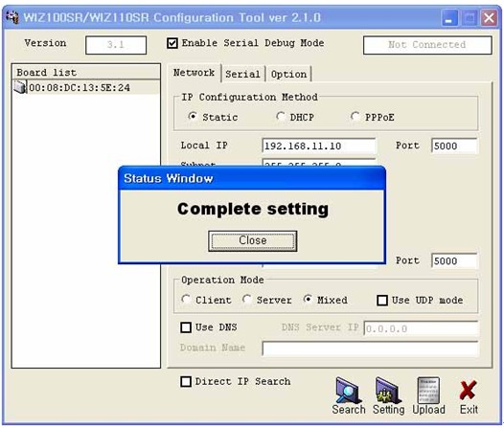Check the Direct IP Search box
Screen dimensions: 504x428
(186, 382)
